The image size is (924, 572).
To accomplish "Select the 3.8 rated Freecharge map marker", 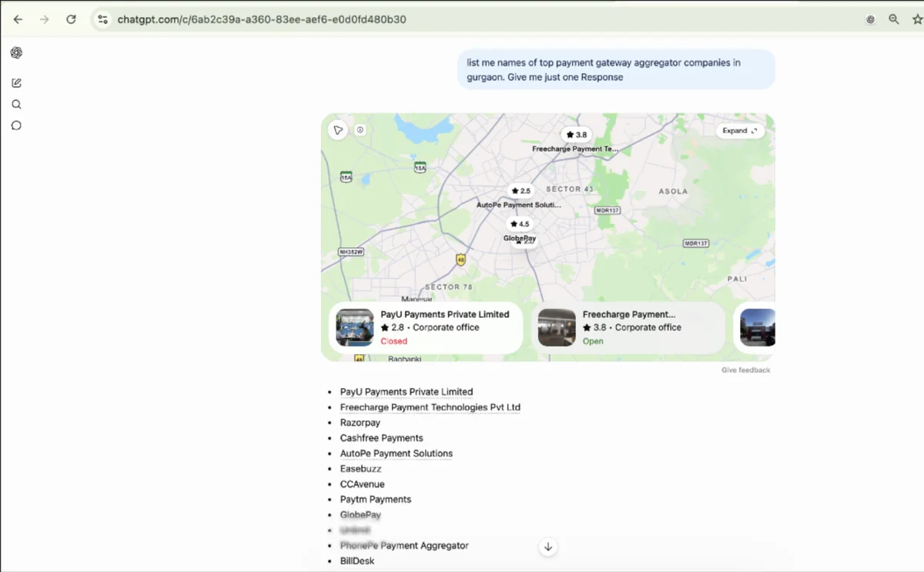I will point(576,135).
